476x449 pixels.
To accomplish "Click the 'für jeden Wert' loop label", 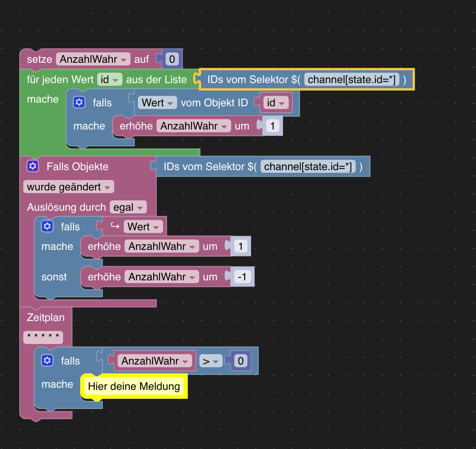I will coord(60,79).
